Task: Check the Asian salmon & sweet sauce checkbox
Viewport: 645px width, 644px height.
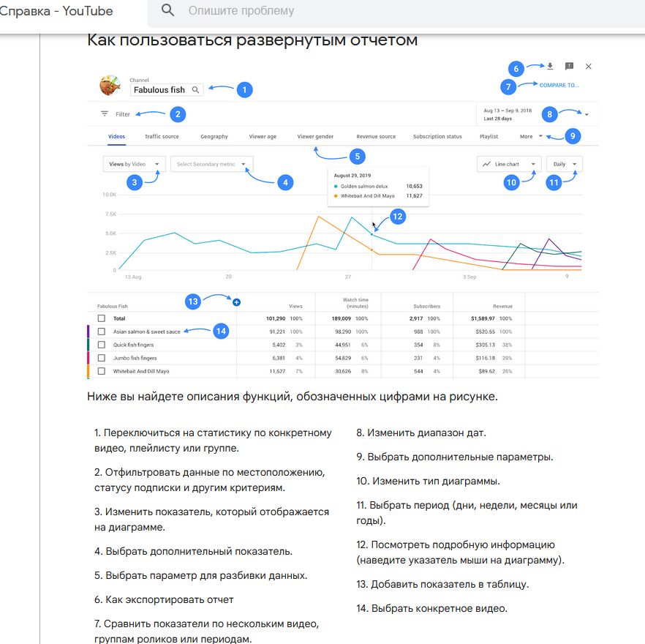Action: pos(101,332)
